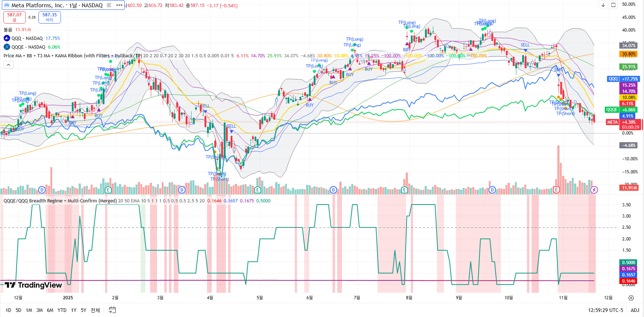The image size is (644, 317).
Task: Select the 5D time range
Action: tap(18, 310)
